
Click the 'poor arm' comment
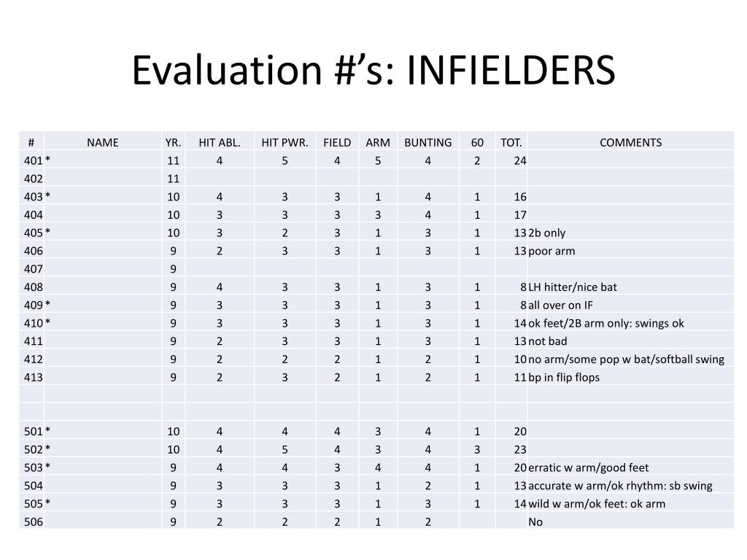[x=551, y=251]
